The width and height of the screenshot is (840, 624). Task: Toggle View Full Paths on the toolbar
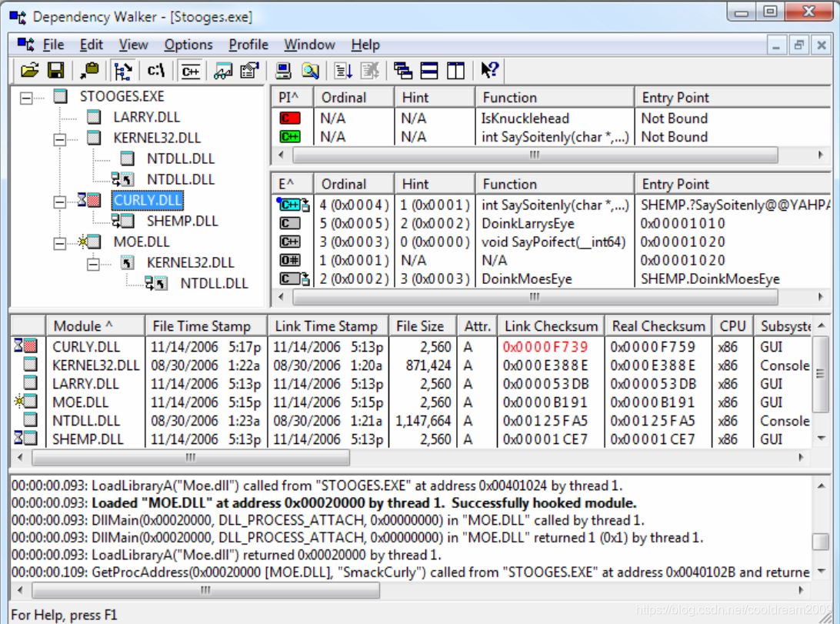156,70
